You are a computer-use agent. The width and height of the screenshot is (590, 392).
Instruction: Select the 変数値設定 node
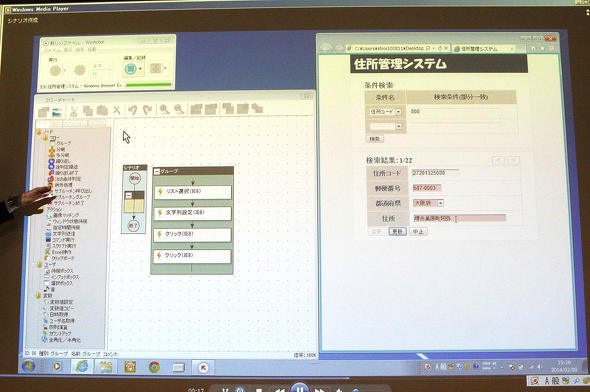59,302
